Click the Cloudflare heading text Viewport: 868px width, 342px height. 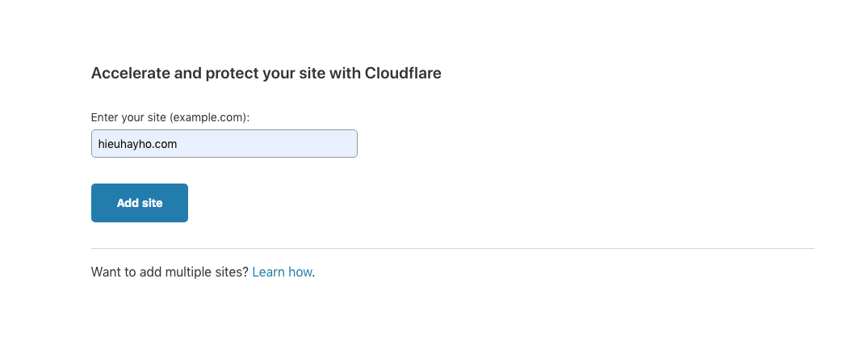click(x=266, y=74)
